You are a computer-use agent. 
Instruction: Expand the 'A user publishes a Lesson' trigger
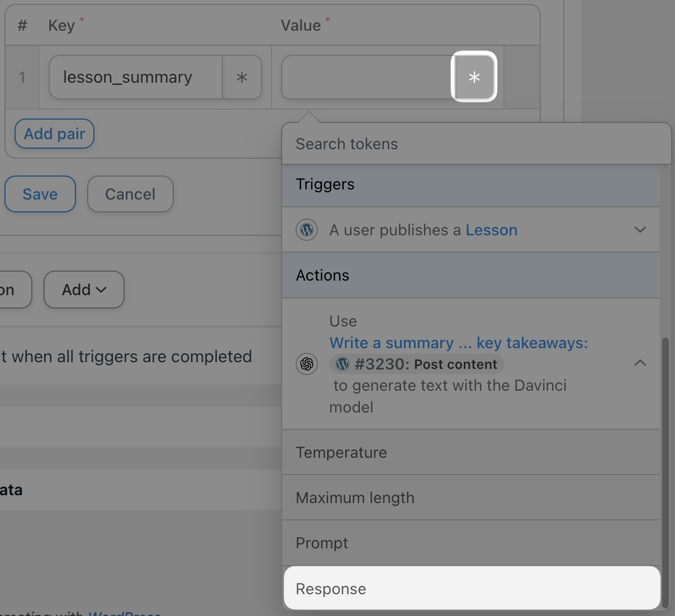[640, 230]
